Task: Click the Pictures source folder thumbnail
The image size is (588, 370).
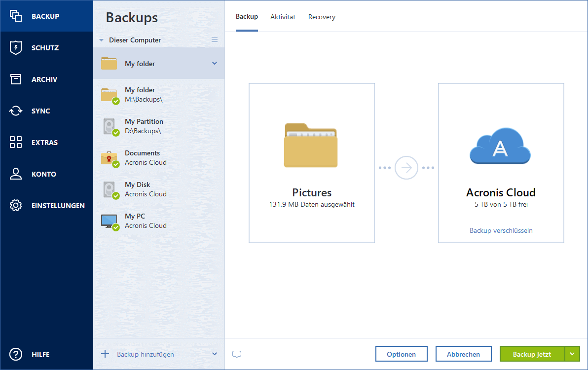Action: click(311, 146)
